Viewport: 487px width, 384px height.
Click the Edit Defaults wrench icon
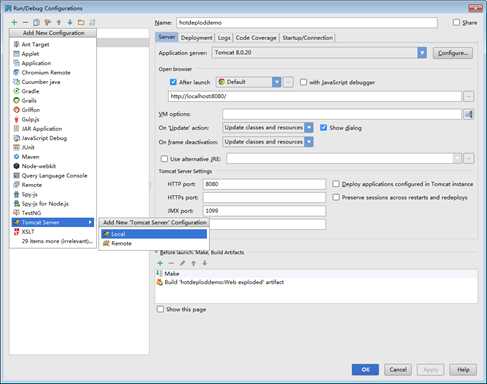(x=48, y=23)
